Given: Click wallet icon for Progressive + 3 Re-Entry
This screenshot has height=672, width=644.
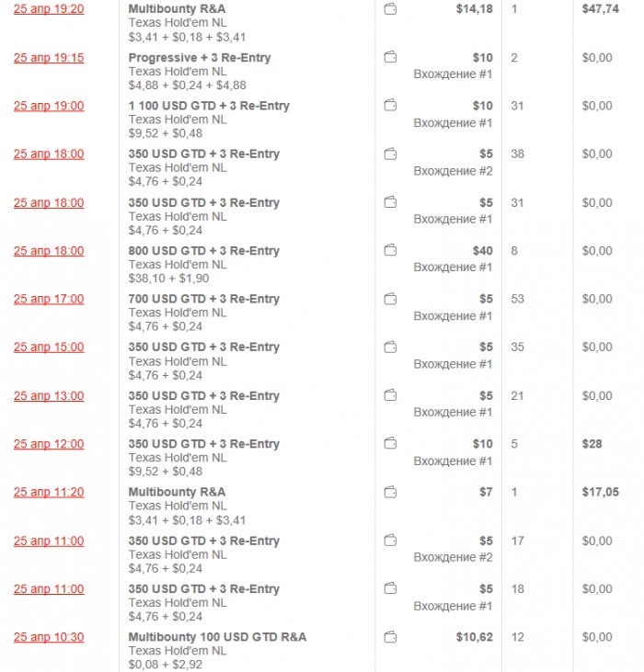Looking at the screenshot, I should coord(390,58).
